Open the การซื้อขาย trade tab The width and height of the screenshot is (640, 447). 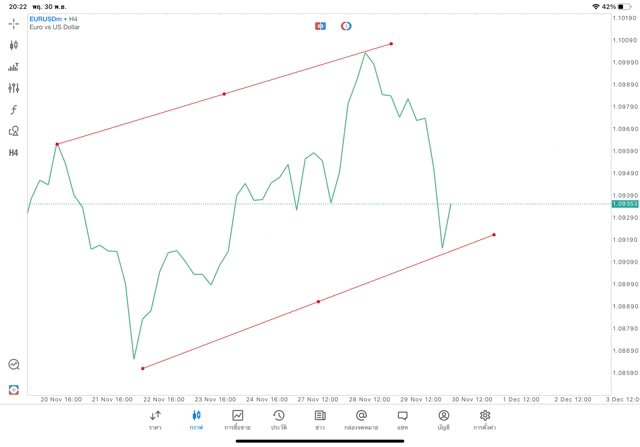pos(238,419)
